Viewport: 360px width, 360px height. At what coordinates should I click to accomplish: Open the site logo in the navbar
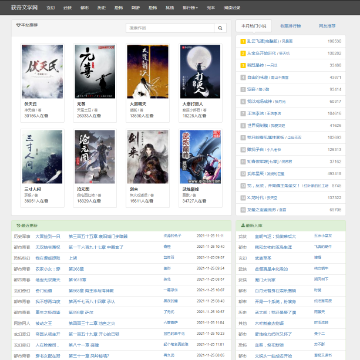point(24,7)
